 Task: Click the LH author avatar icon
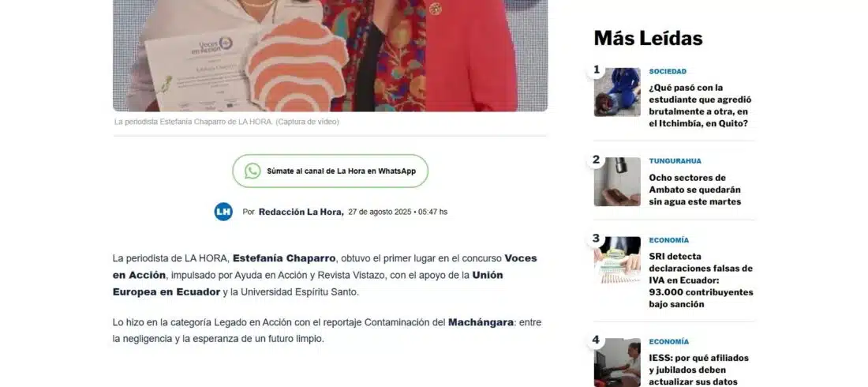pos(223,212)
